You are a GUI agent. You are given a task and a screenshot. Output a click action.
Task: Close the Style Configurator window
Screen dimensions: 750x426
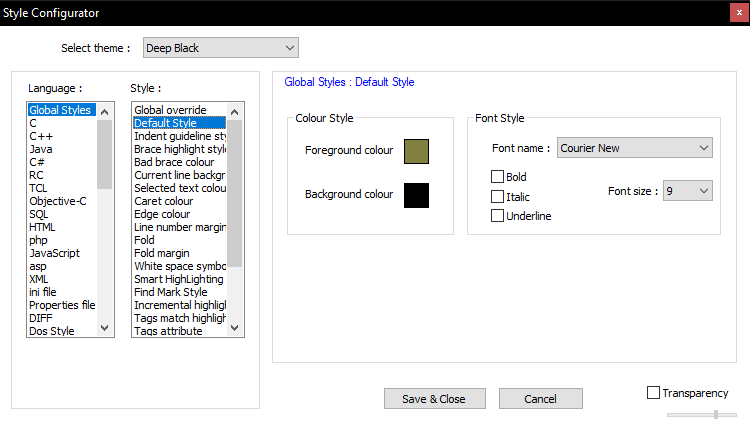(x=739, y=13)
